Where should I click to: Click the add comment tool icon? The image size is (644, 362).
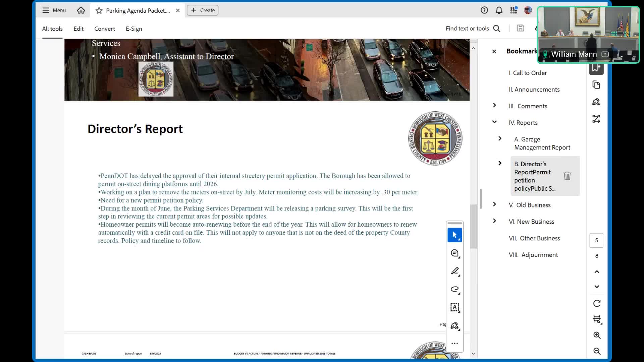(x=454, y=253)
